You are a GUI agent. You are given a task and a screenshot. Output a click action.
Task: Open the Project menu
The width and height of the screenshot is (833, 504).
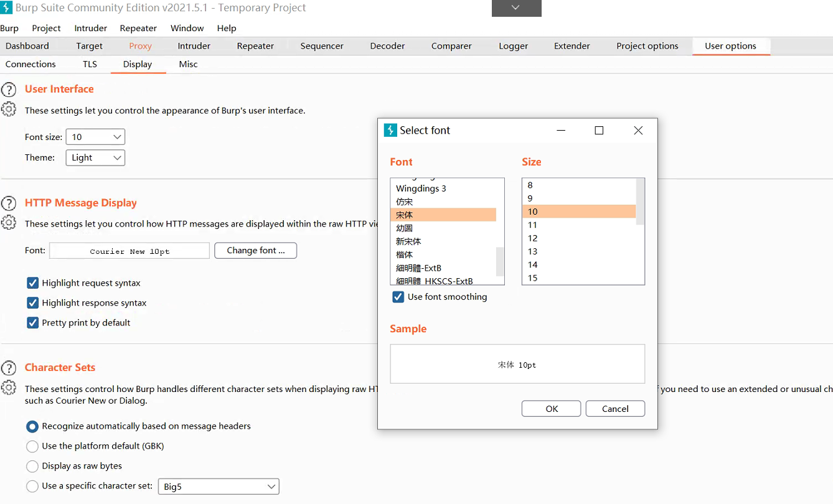46,28
